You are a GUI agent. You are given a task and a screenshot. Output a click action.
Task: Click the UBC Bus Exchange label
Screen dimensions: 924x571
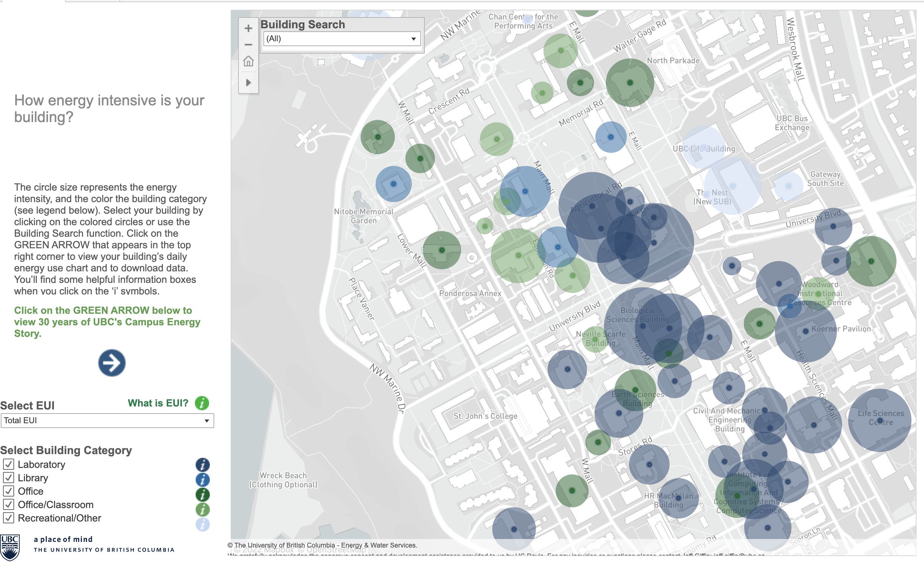click(792, 123)
